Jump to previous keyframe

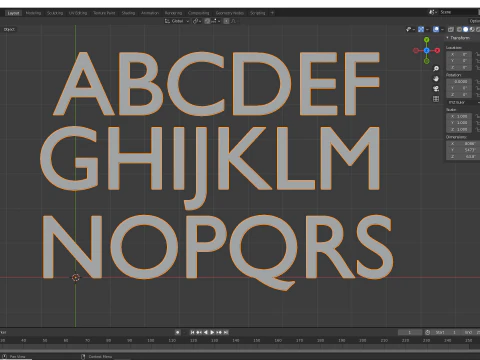[x=199, y=332]
